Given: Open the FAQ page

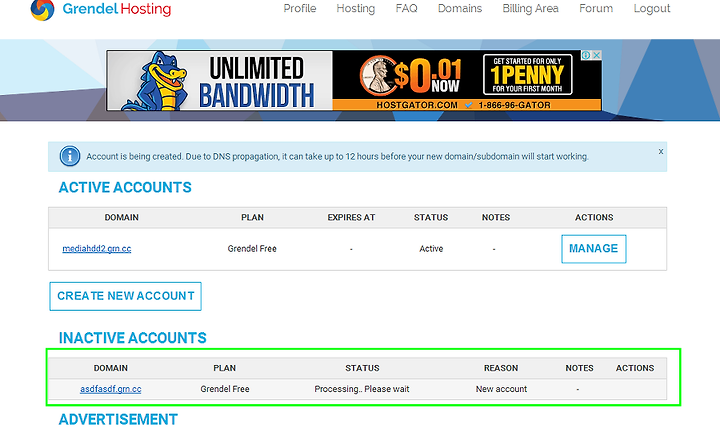Looking at the screenshot, I should 406,8.
